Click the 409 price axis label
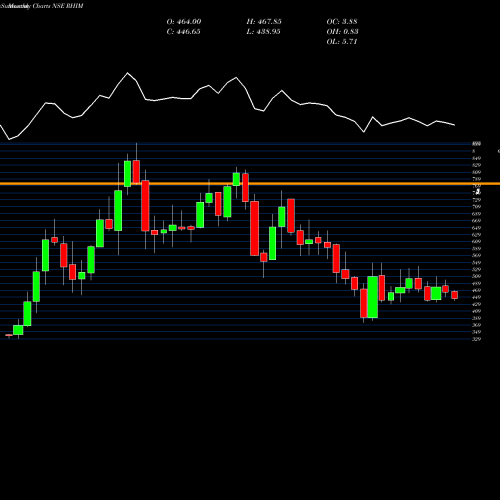The image size is (500, 500). click(x=477, y=311)
